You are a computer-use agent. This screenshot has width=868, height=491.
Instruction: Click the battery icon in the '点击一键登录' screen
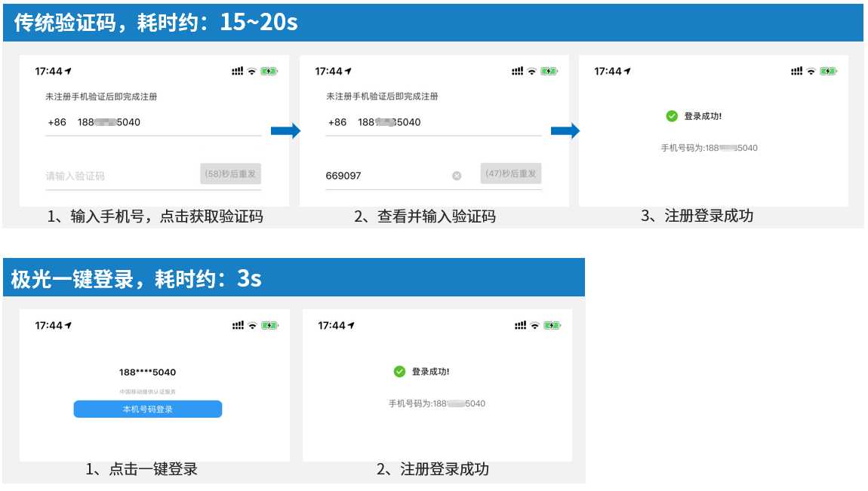[x=269, y=325]
